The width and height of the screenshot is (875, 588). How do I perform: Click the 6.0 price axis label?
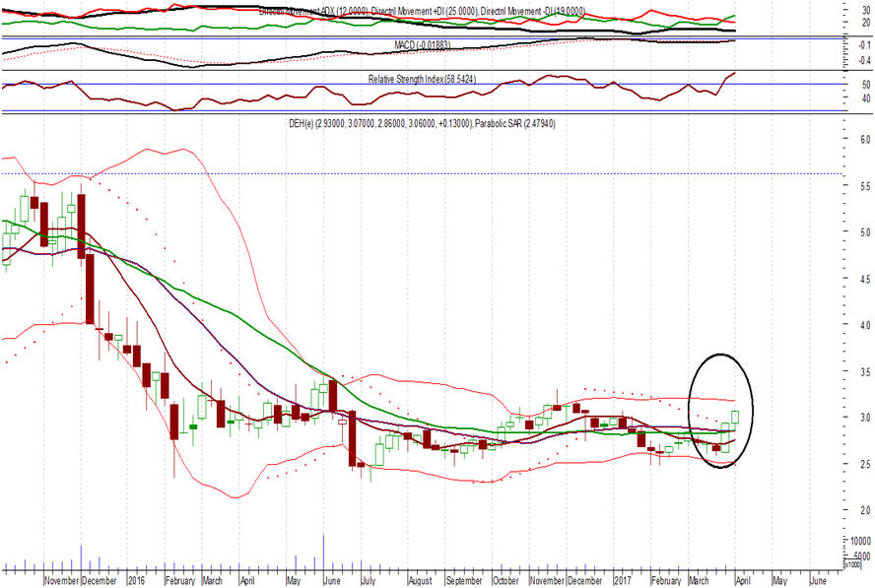(x=864, y=140)
